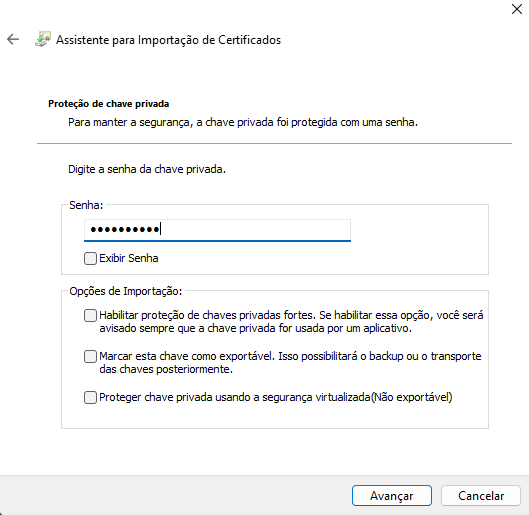Click the Opções de Importação: group label
The image size is (529, 515).
click(126, 291)
